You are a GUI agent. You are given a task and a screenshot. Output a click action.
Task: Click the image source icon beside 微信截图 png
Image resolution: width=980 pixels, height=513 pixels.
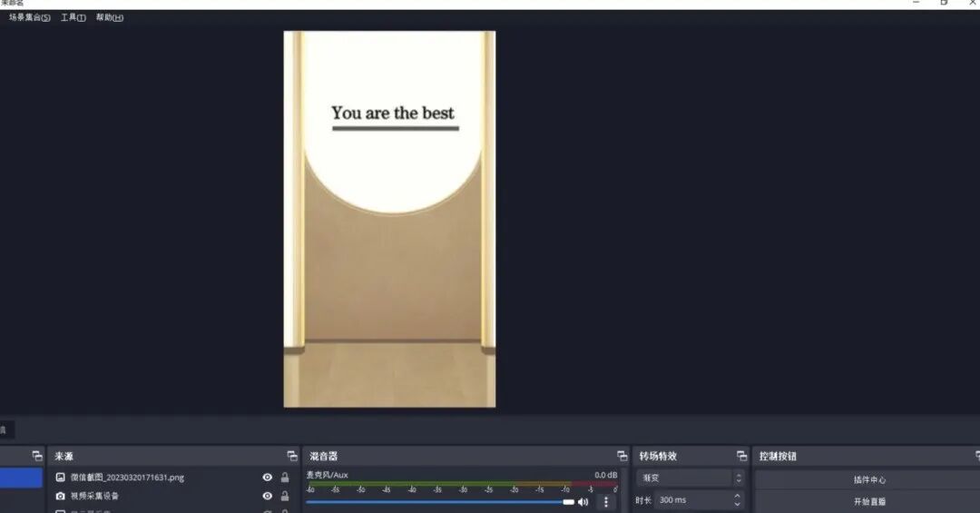point(60,478)
